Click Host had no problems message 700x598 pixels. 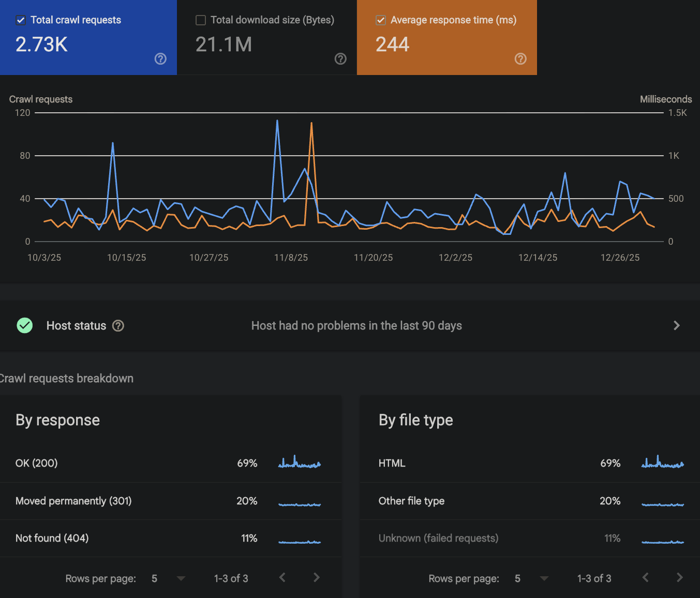(356, 325)
